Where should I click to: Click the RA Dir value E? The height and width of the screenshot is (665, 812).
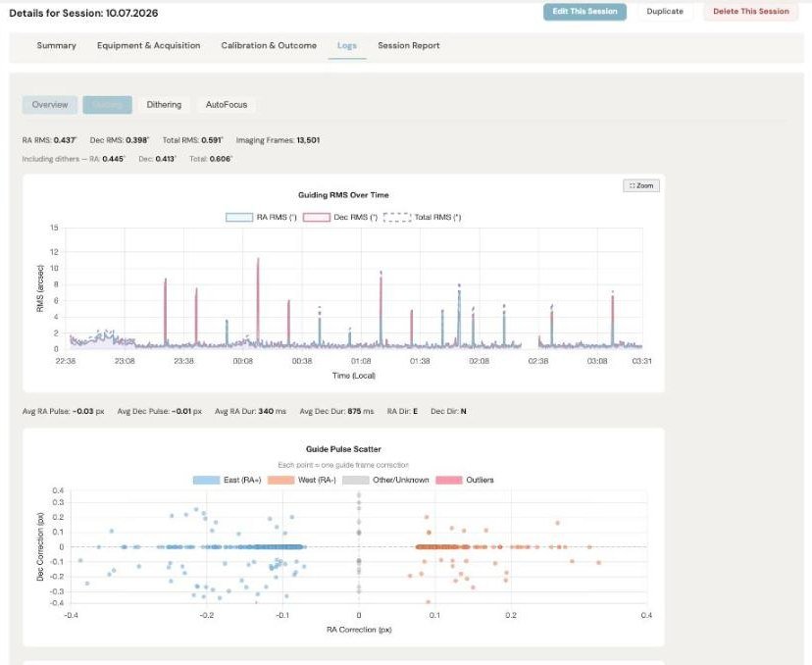click(416, 411)
